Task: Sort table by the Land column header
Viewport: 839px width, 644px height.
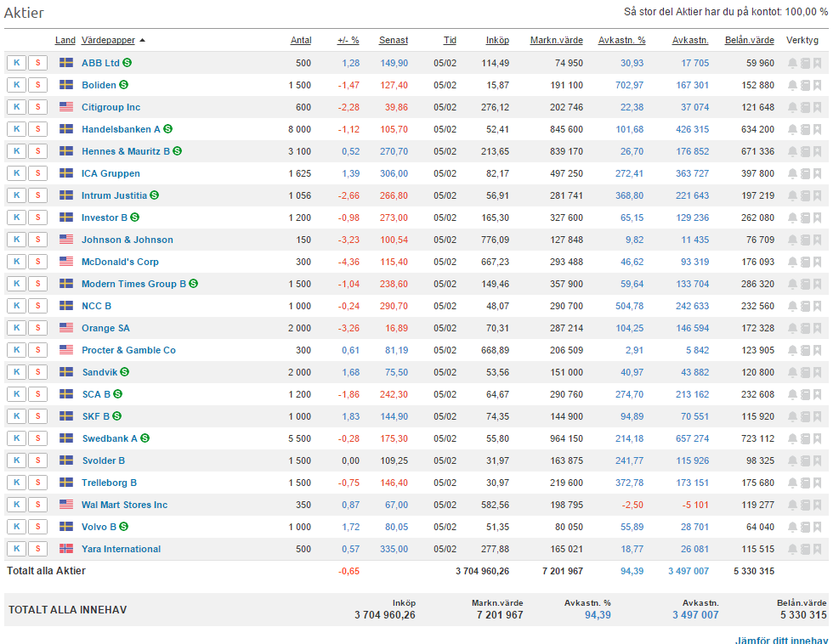Action: pyautogui.click(x=65, y=40)
